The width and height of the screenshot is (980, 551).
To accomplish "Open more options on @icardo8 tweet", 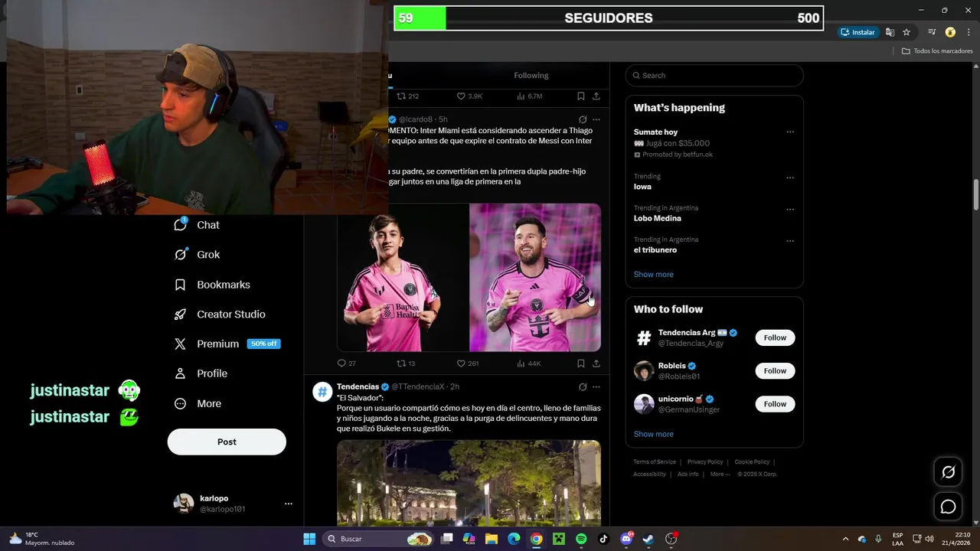I will pyautogui.click(x=596, y=119).
